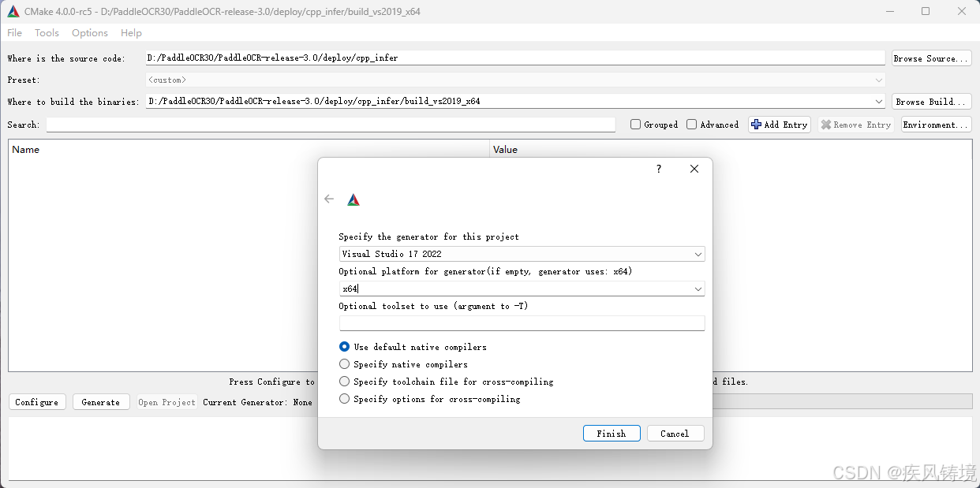Click Cancel in the generator dialog
The width and height of the screenshot is (980, 488).
pos(675,434)
